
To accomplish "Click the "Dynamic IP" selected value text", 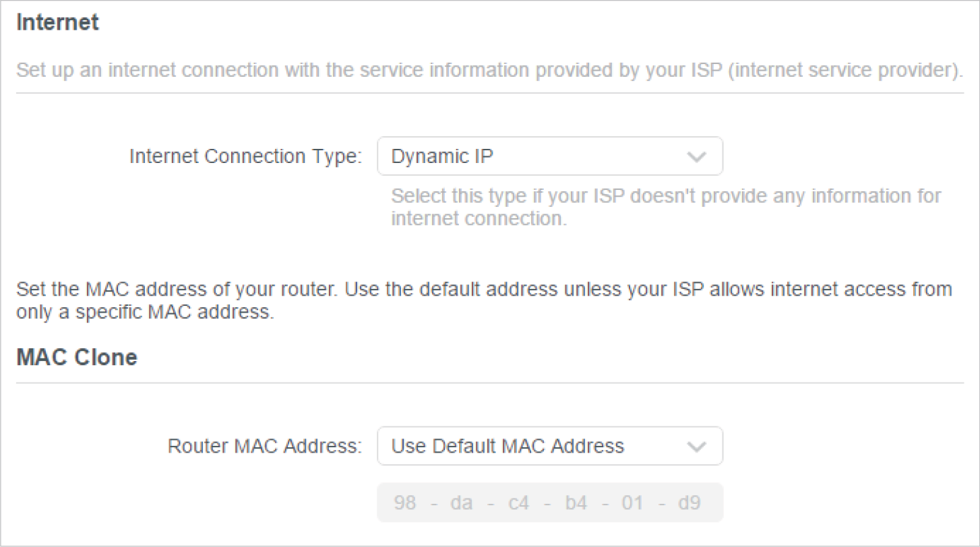I will [x=442, y=157].
